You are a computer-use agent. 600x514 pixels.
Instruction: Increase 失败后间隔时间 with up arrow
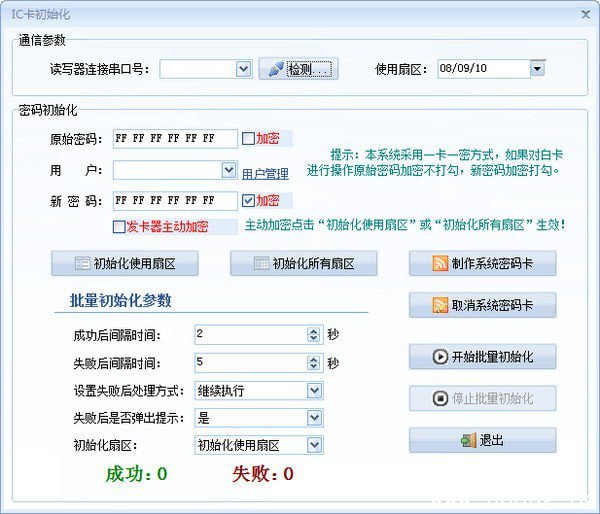pos(313,359)
